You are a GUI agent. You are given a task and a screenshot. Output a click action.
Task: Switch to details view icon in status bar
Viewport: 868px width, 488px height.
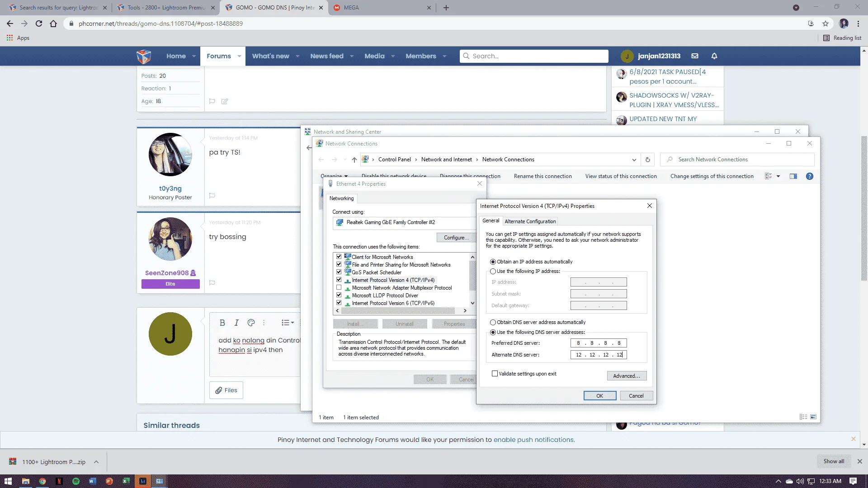tap(803, 417)
